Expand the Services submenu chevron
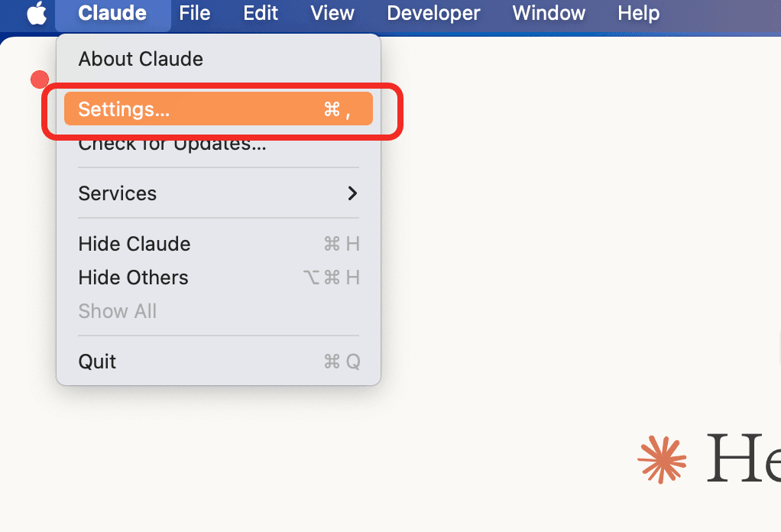This screenshot has height=532, width=781. [x=352, y=193]
